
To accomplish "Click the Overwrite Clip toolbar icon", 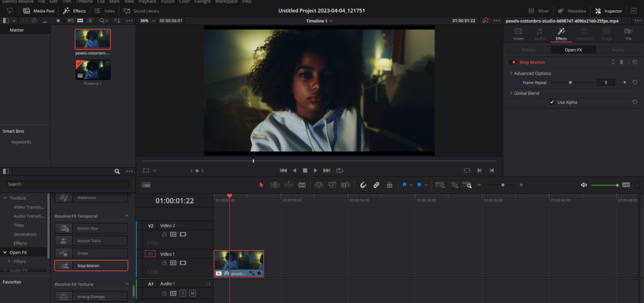I will point(332,185).
